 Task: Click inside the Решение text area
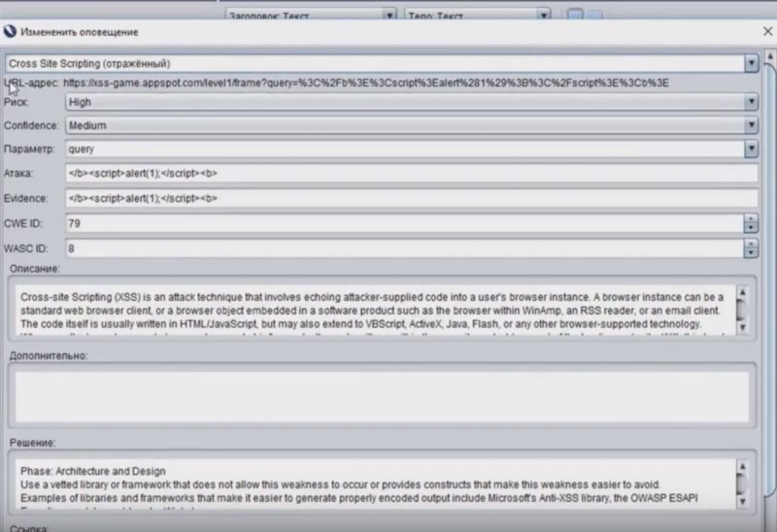375,484
